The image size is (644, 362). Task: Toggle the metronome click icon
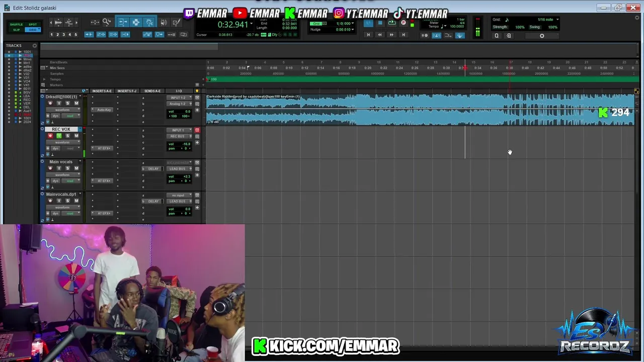(437, 35)
